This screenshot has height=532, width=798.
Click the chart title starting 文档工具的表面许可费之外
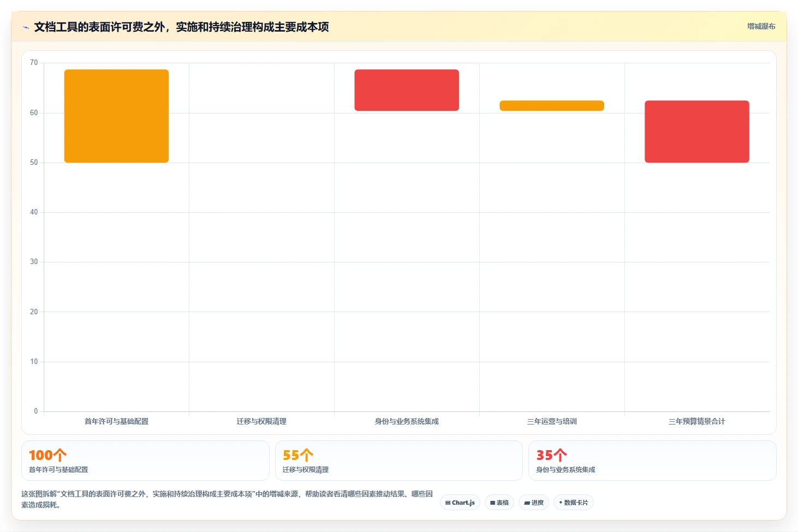pos(181,27)
